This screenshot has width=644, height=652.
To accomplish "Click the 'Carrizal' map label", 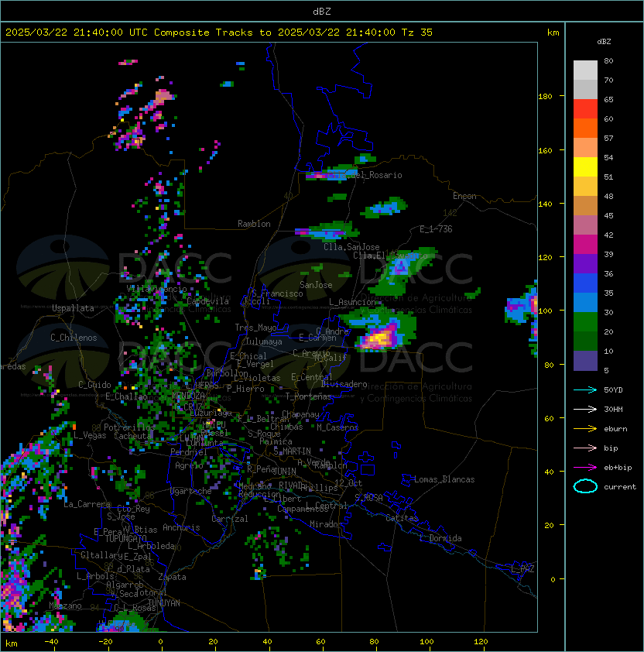I will click(x=230, y=519).
